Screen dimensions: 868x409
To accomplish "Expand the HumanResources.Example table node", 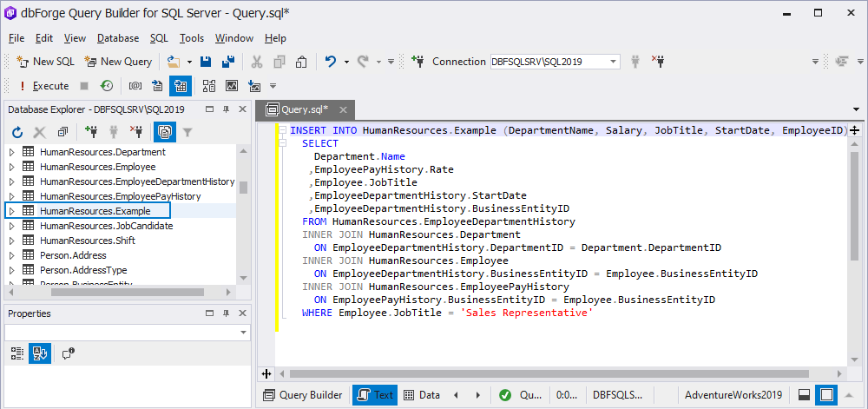I will click(x=11, y=211).
